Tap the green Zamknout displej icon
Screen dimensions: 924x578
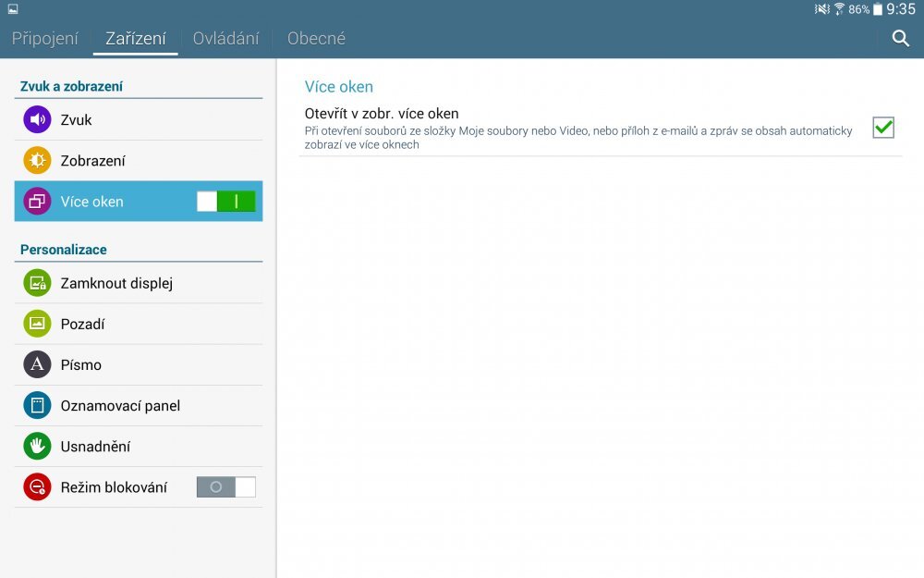point(37,283)
